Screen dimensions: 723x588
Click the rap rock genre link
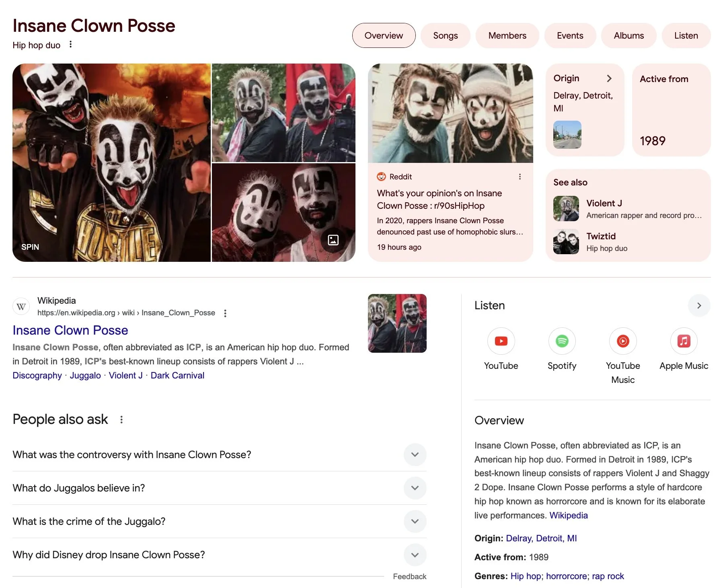coord(608,576)
